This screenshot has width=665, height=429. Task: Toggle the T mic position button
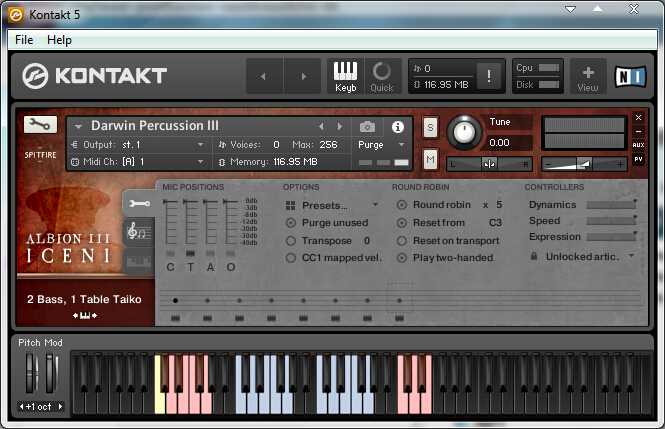190,254
